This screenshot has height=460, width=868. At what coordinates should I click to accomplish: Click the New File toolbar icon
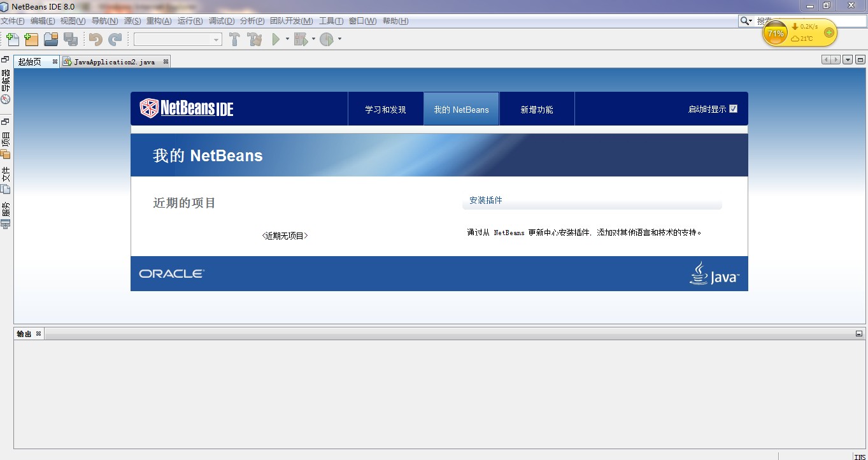[12, 40]
